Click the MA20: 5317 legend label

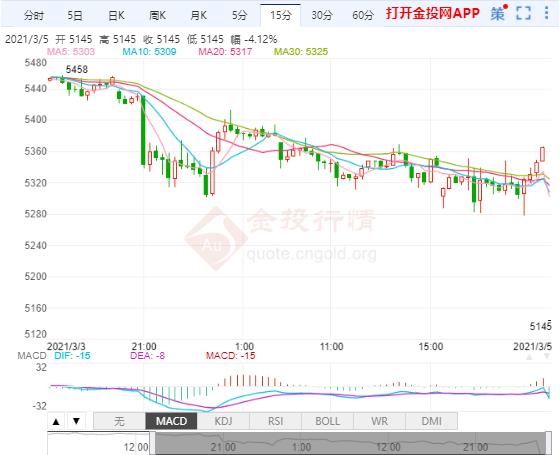[x=225, y=52]
